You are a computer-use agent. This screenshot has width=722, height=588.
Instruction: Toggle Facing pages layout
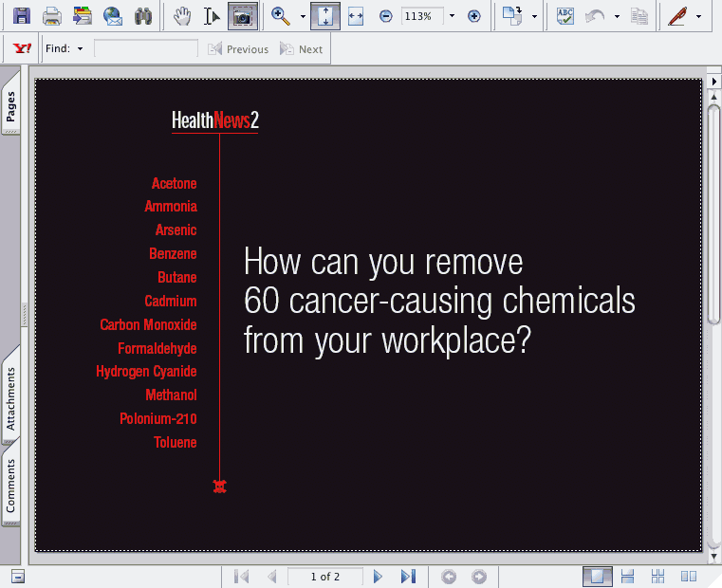pyautogui.click(x=689, y=577)
